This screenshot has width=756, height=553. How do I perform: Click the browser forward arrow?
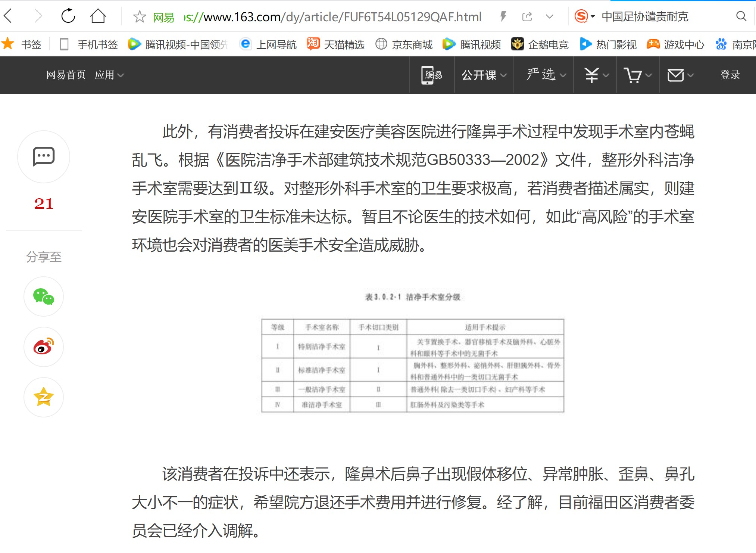[x=38, y=16]
